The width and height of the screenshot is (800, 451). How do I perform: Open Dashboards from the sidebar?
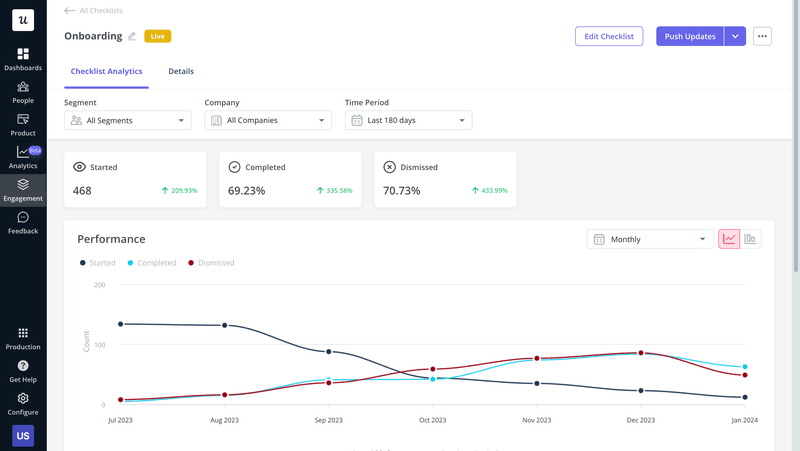click(23, 59)
